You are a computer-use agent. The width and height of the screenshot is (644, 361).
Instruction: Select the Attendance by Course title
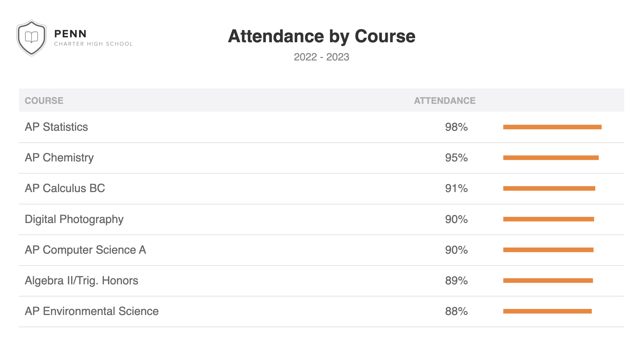pyautogui.click(x=321, y=36)
